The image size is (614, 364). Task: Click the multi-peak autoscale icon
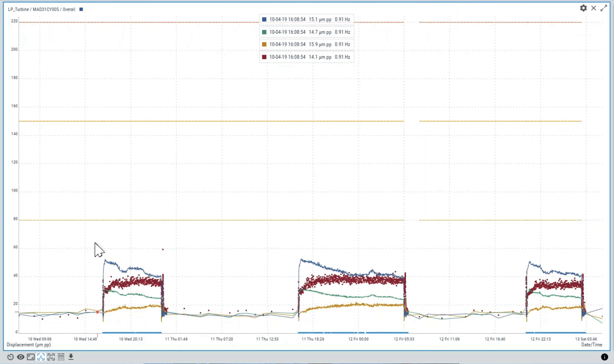(51, 357)
